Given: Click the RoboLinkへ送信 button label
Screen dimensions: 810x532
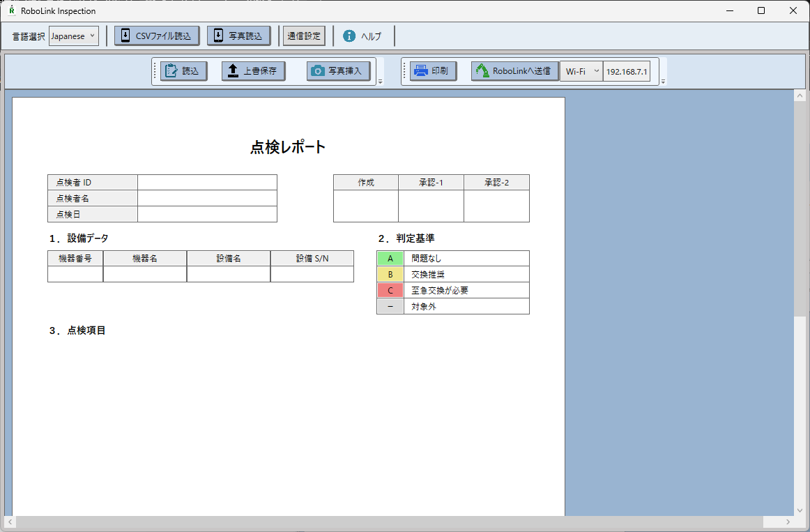Looking at the screenshot, I should [x=521, y=70].
